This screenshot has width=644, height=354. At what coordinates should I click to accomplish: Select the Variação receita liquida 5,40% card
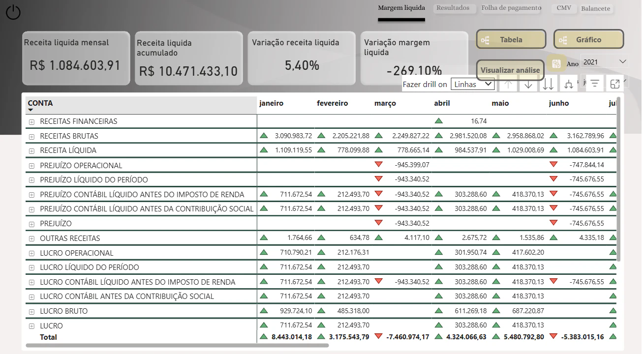[x=302, y=58]
